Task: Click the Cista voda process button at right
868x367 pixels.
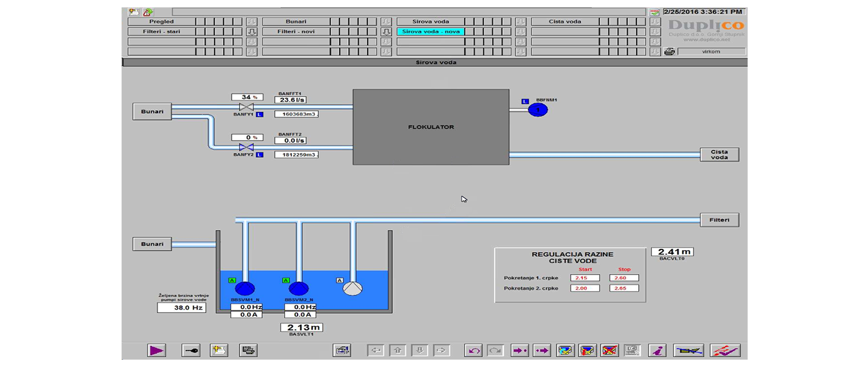Action: pyautogui.click(x=719, y=154)
